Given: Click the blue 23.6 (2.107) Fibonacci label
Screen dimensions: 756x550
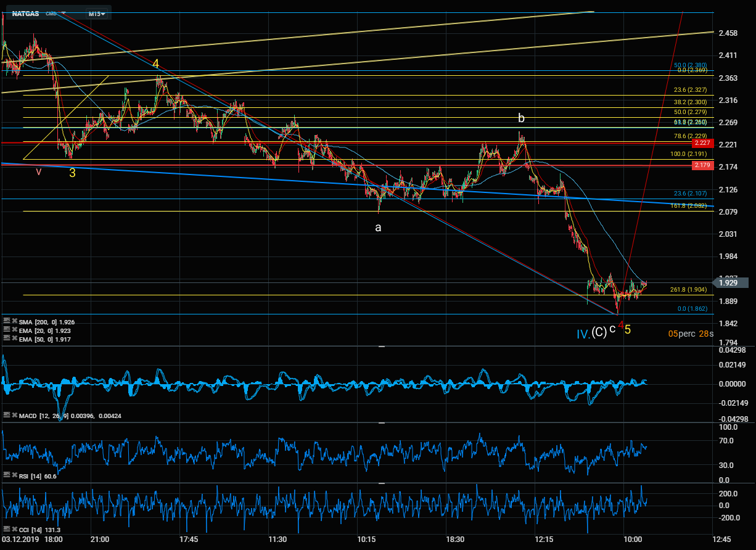Looking at the screenshot, I should click(690, 192).
